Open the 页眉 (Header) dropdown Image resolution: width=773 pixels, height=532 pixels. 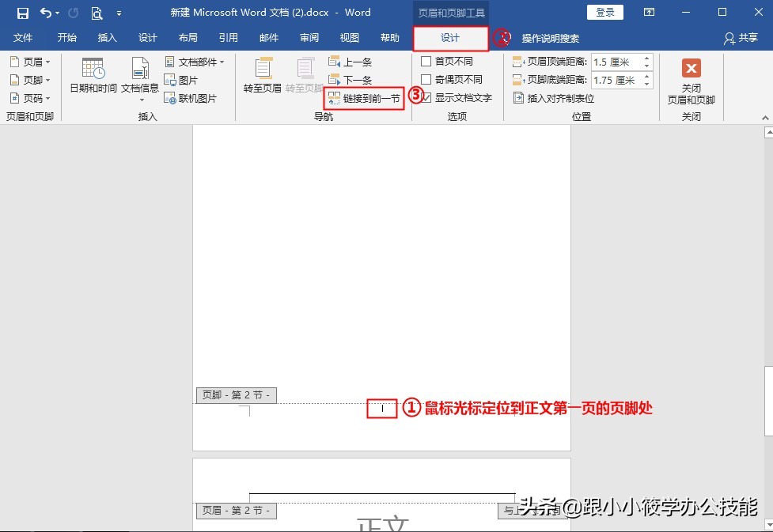click(30, 61)
